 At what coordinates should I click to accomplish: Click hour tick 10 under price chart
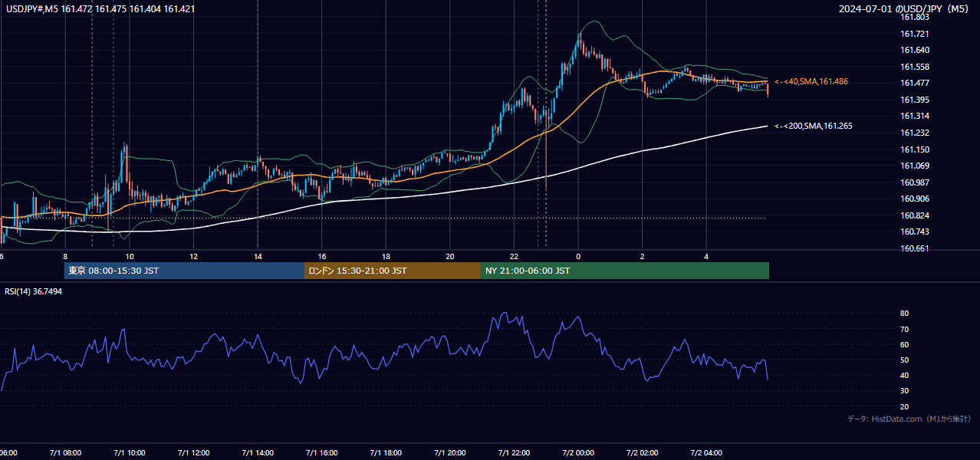coord(130,256)
